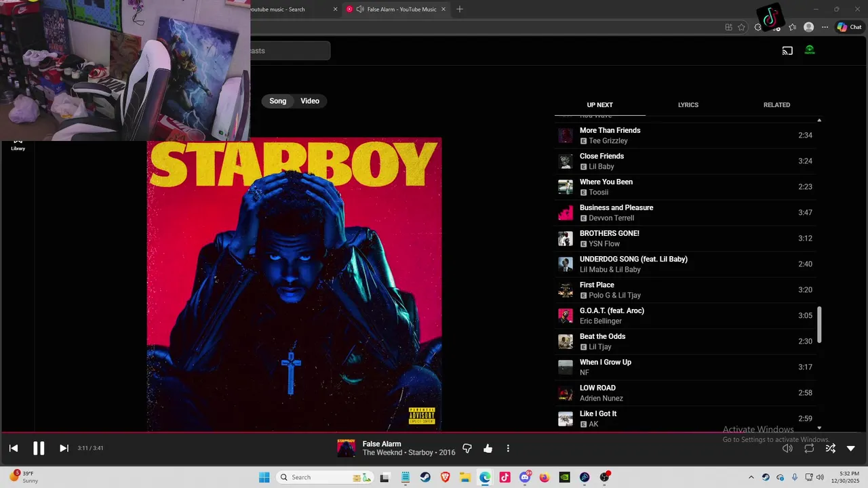Open Edge Settings and more menu
Viewport: 868px width, 488px height.
pos(825,27)
